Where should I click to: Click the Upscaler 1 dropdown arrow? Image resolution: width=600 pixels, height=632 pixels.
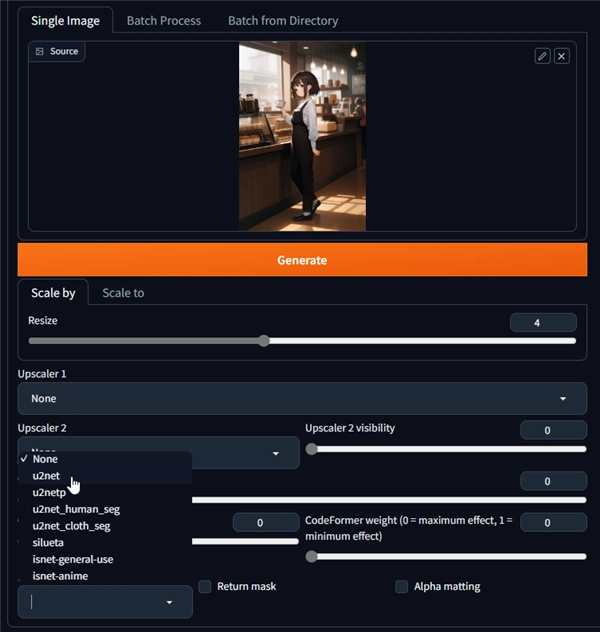coord(563,399)
